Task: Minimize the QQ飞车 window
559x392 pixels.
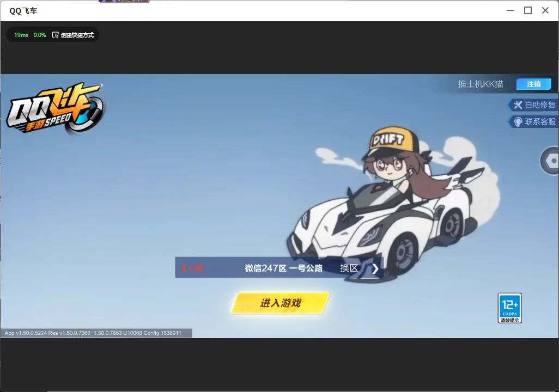Action: pos(511,10)
